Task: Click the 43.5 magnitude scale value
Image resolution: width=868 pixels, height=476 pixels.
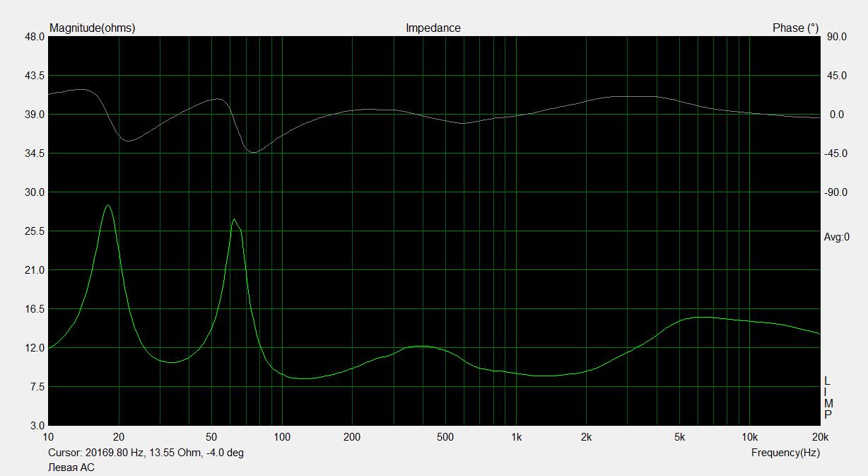Action: coord(35,76)
